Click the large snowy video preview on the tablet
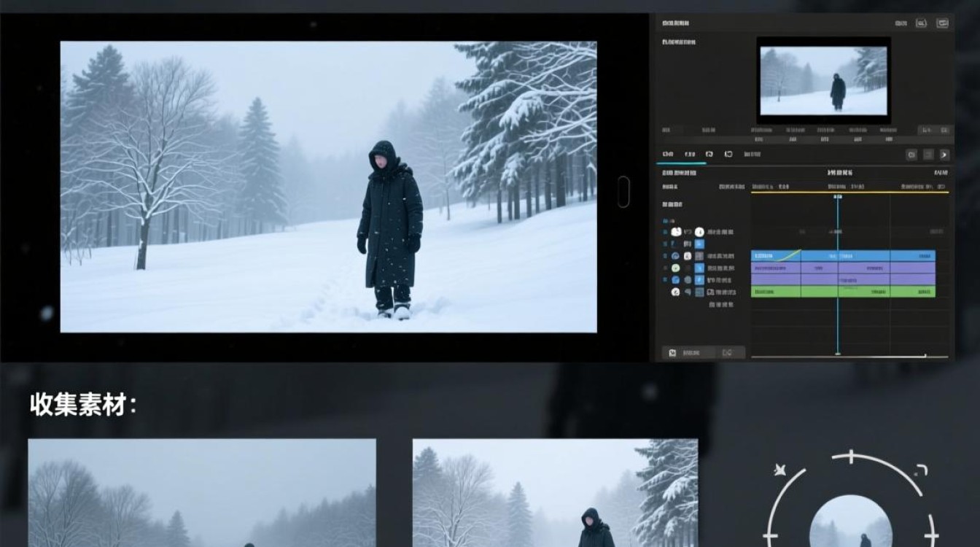Viewport: 980px width, 547px height. click(x=328, y=187)
